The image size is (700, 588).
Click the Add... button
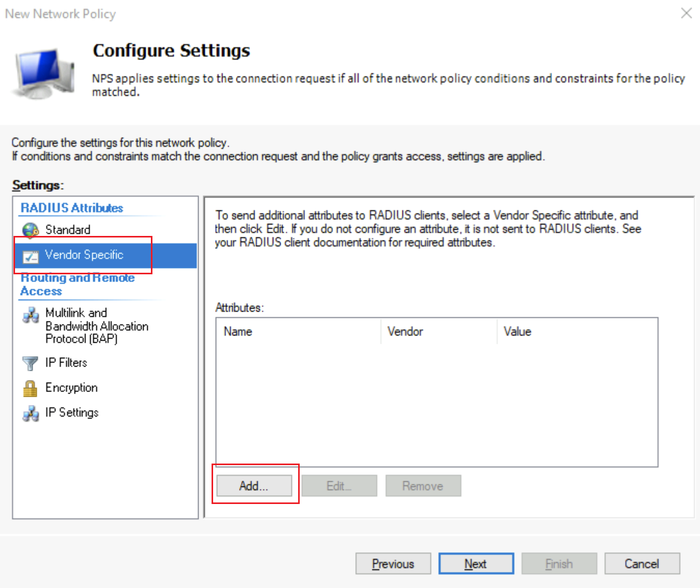coord(254,486)
